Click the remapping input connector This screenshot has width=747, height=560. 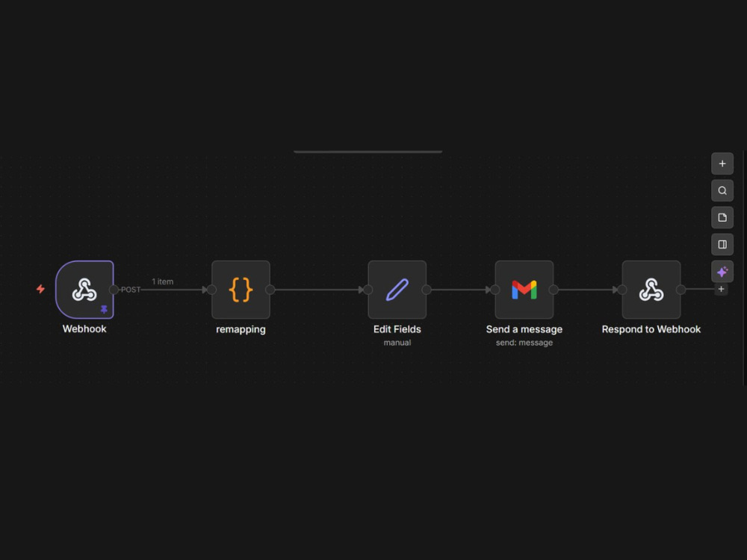(211, 290)
